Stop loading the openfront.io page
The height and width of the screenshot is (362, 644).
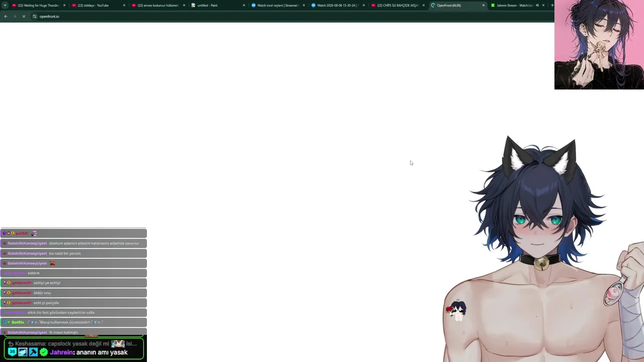coord(24,17)
